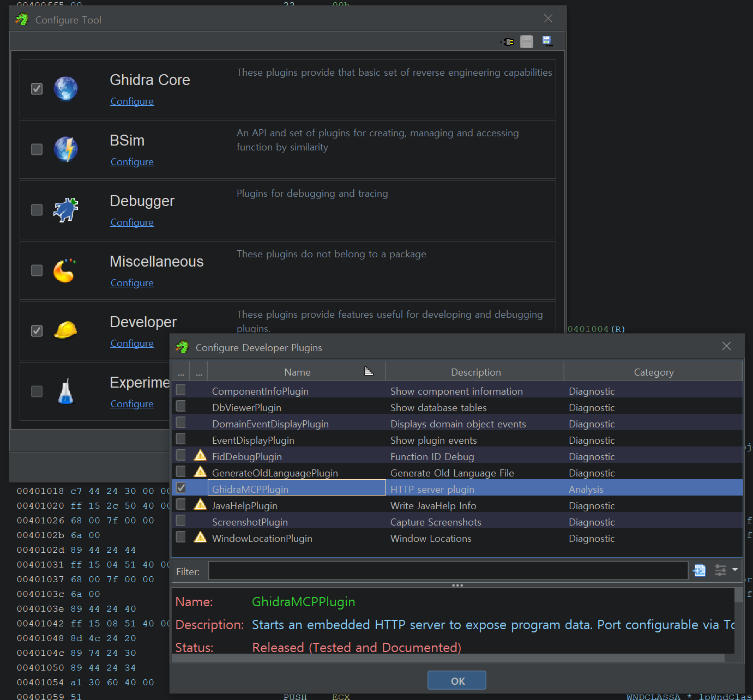Click the Save Tool As blue floppy icon
Image resolution: width=753 pixels, height=700 pixels.
547,41
